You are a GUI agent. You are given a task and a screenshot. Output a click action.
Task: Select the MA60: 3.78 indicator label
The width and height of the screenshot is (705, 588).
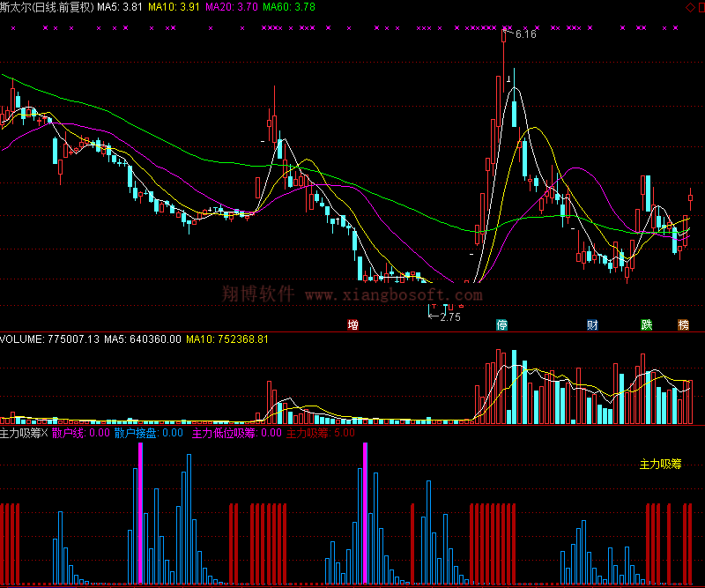(x=289, y=7)
